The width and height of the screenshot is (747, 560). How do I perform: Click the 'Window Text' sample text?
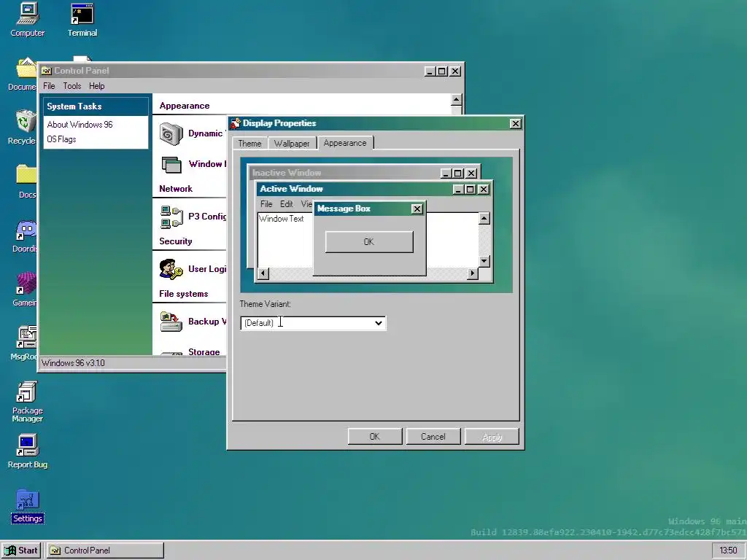(282, 219)
